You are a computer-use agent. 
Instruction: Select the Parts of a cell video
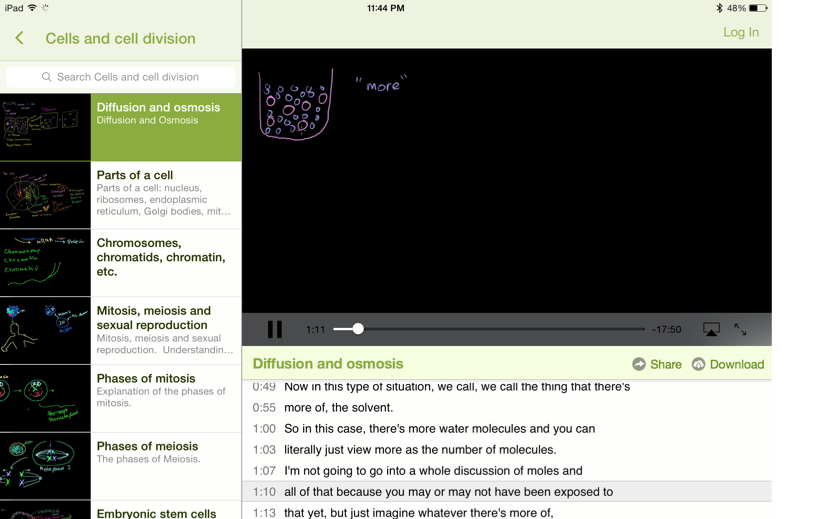click(x=166, y=194)
